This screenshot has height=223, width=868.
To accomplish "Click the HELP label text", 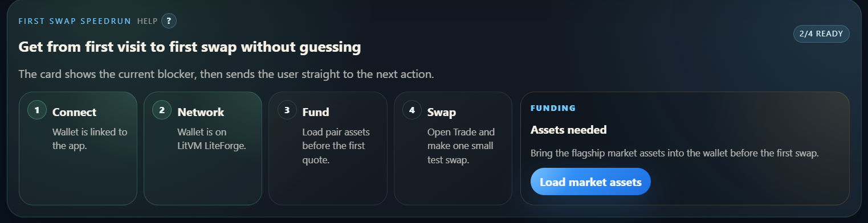I will (x=147, y=21).
